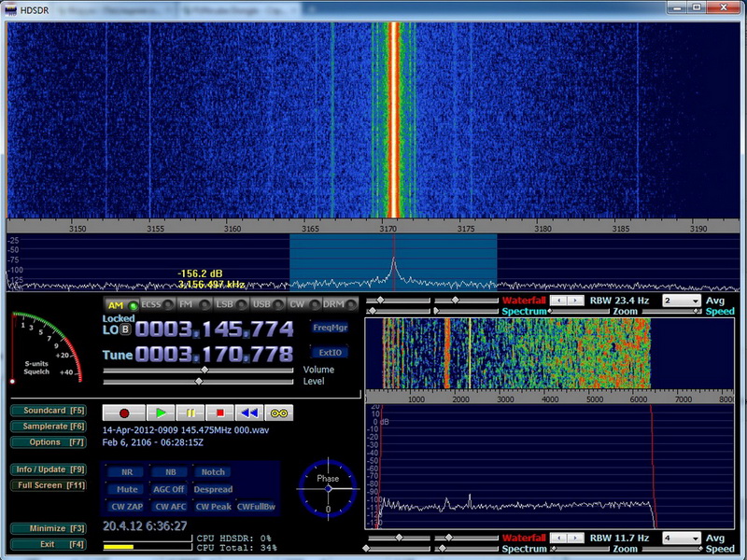This screenshot has height=560, width=747.
Task: Step the upper RBW 23.4 Hz value down
Action: [x=558, y=301]
